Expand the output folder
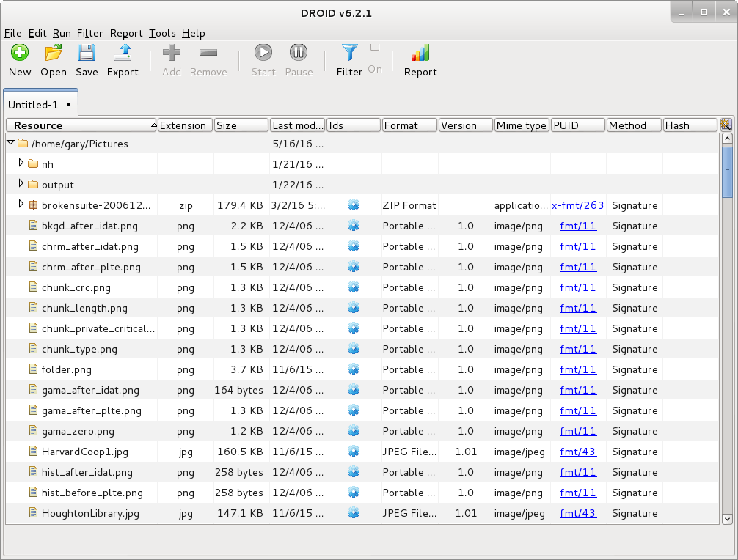This screenshot has height=560, width=738. point(21,184)
